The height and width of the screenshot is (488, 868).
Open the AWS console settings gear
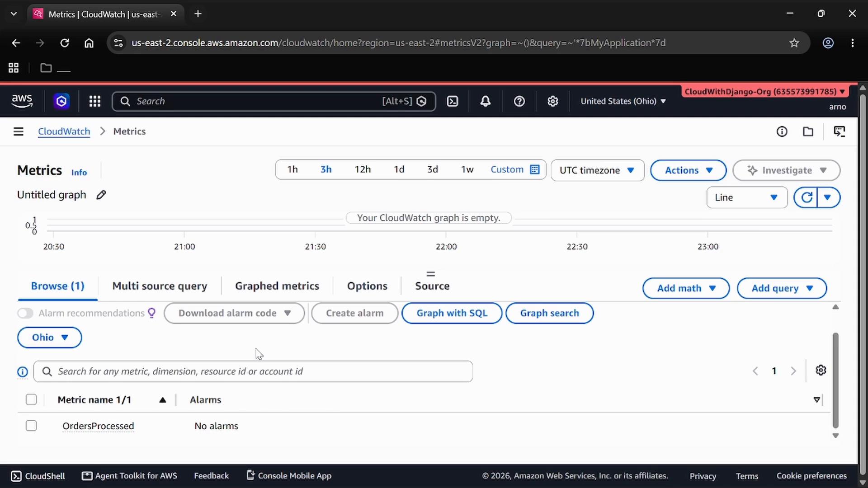[552, 101]
